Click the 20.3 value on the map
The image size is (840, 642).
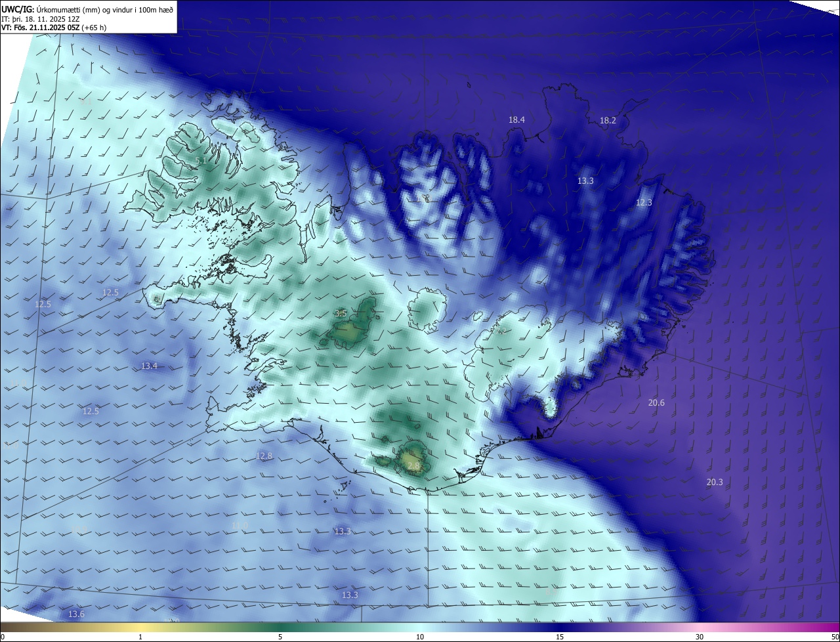click(715, 482)
